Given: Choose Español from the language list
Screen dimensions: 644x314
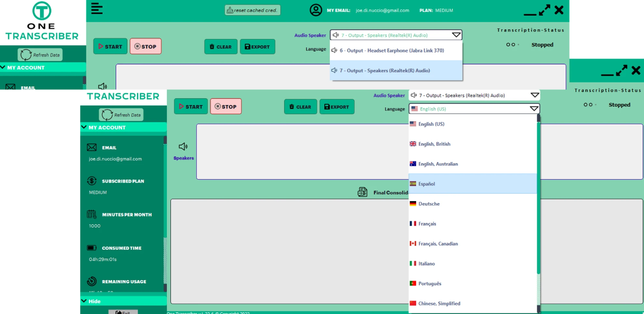Looking at the screenshot, I should (x=473, y=184).
